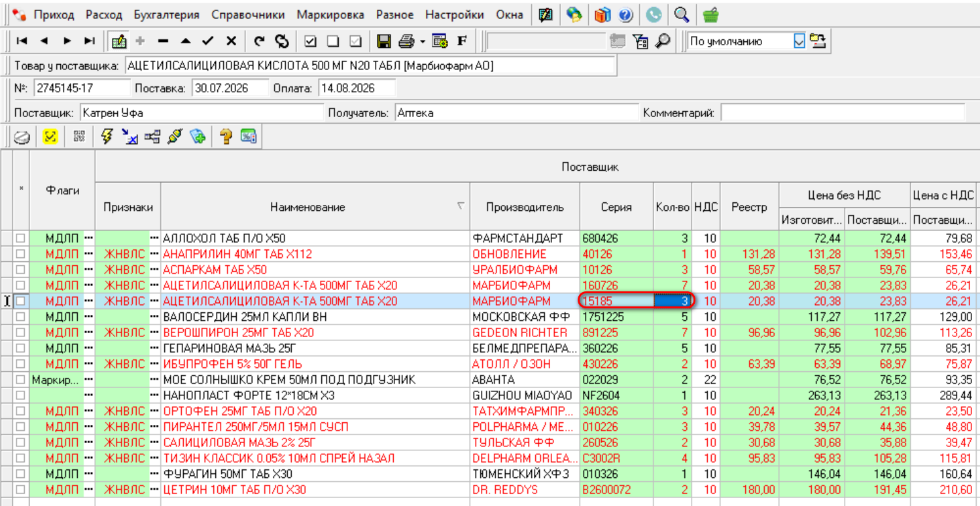Open the blue question mark help icon

pos(625,14)
